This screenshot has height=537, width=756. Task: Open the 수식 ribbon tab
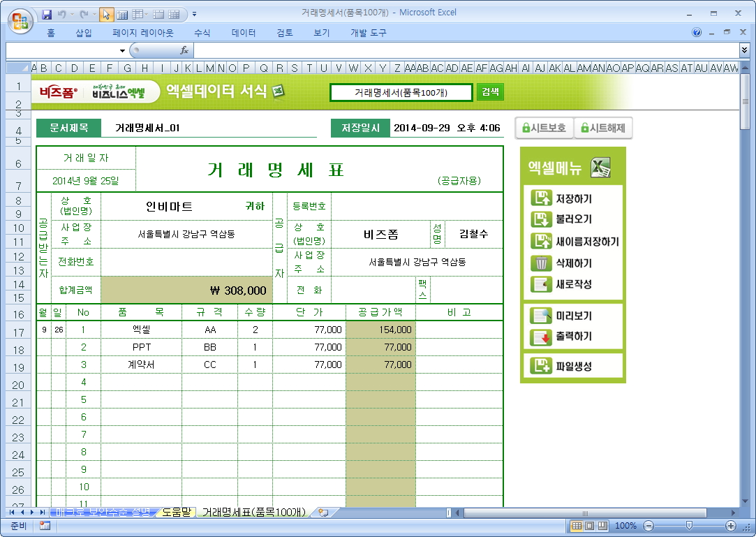coord(202,33)
